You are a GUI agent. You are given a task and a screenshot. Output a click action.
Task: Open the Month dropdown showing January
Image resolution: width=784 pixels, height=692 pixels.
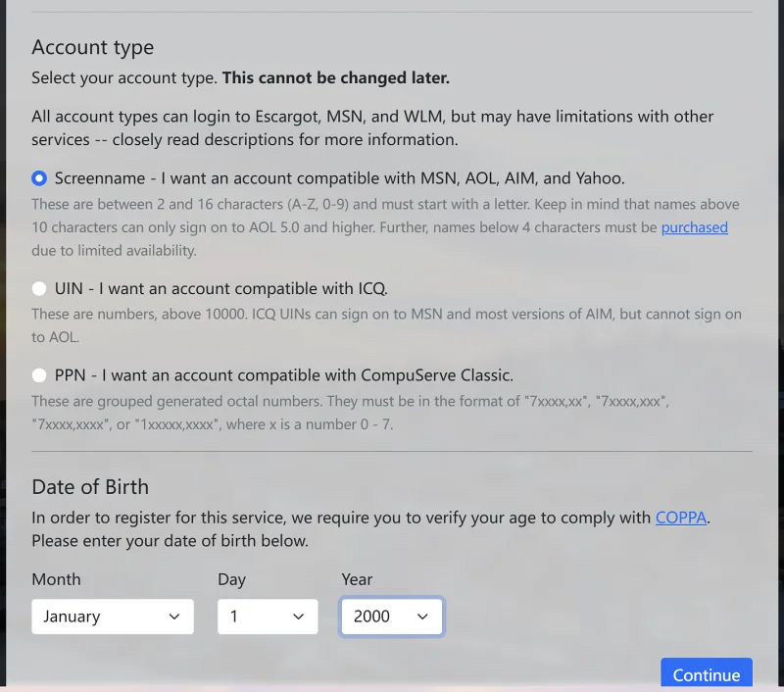(x=113, y=617)
